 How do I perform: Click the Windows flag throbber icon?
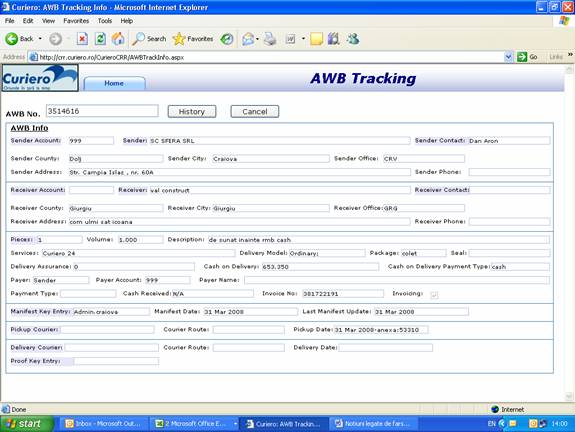(x=564, y=21)
